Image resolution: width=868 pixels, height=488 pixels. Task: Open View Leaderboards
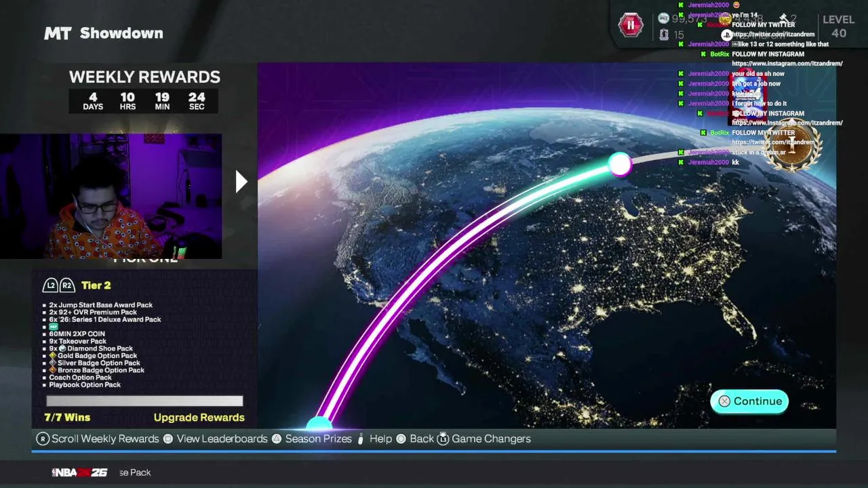tap(222, 439)
